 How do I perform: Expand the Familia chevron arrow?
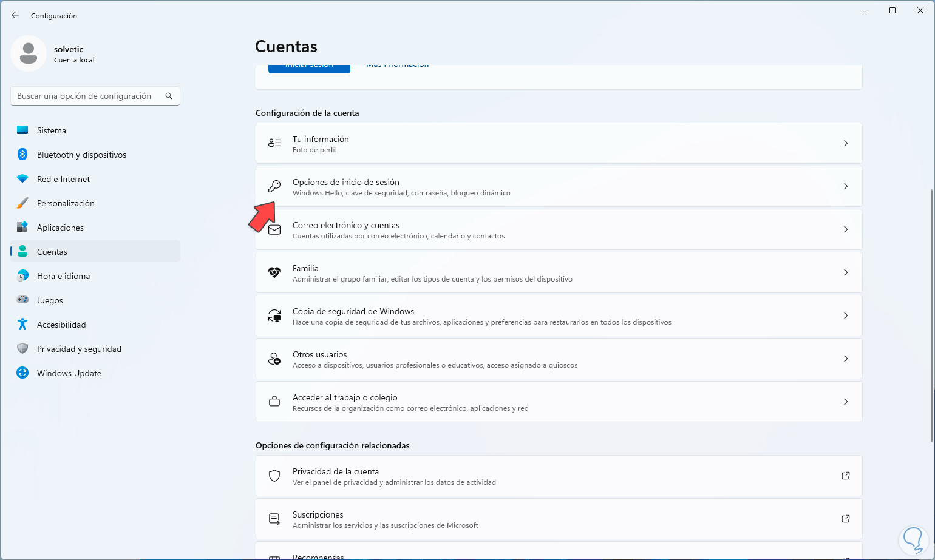pyautogui.click(x=845, y=272)
